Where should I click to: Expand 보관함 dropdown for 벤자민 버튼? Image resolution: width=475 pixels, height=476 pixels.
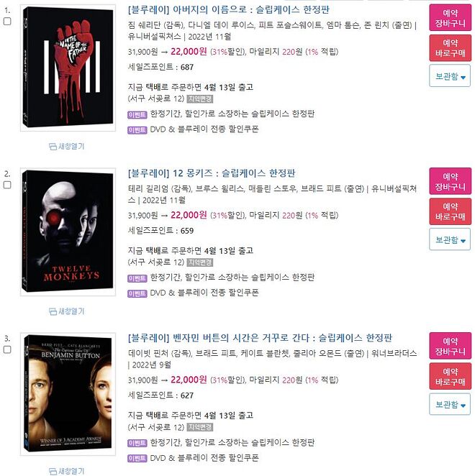point(450,404)
